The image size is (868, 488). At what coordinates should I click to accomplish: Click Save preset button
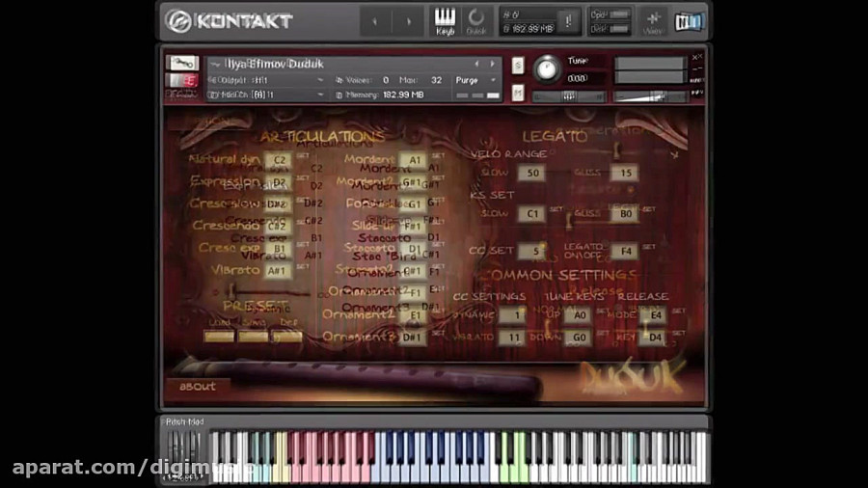(x=253, y=336)
